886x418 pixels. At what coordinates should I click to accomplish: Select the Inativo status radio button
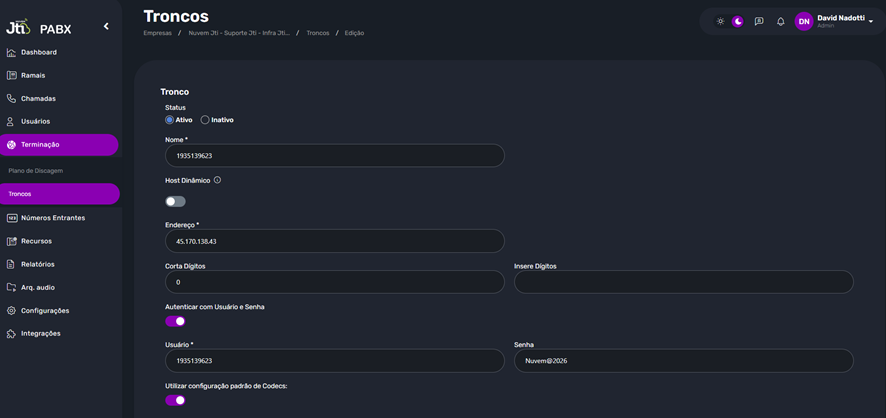click(205, 120)
